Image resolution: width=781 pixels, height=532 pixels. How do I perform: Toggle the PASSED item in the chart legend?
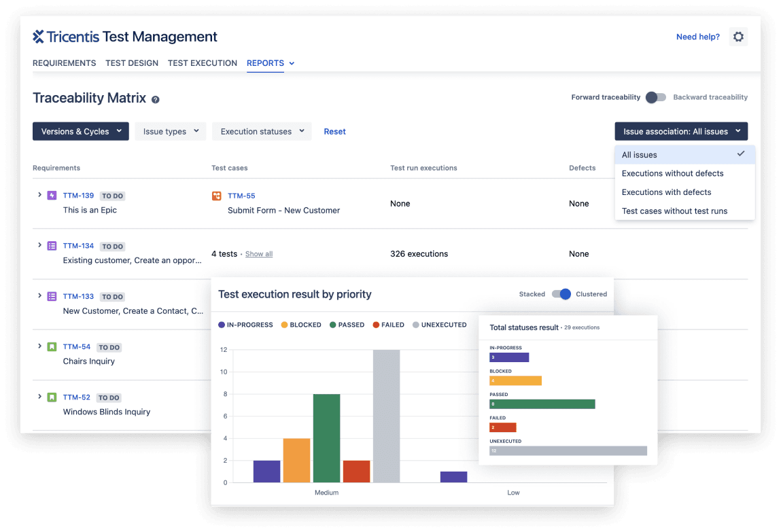(x=347, y=325)
